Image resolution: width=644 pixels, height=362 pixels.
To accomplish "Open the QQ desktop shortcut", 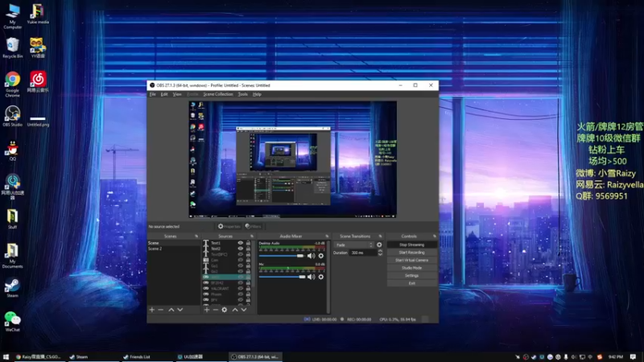I will click(12, 150).
